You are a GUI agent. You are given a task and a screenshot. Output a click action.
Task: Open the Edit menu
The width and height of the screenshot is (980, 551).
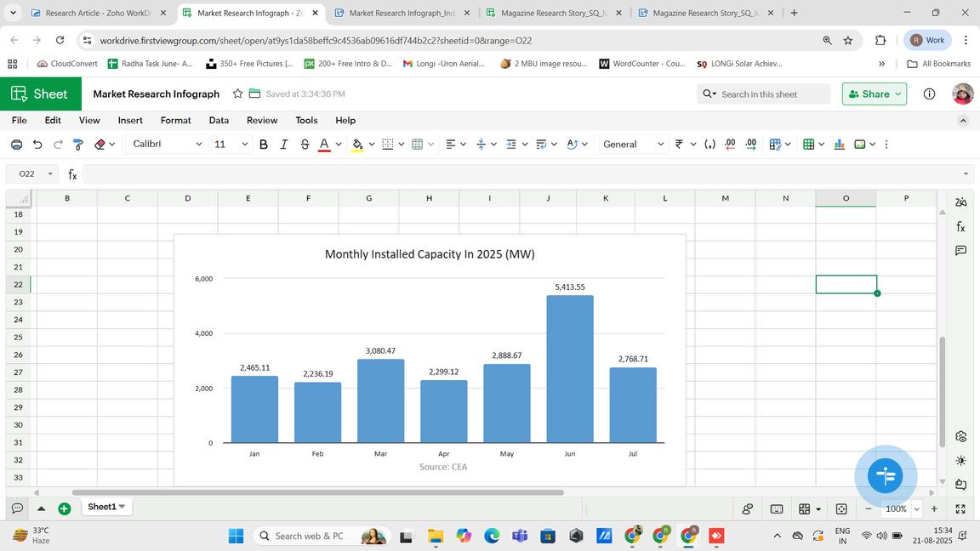(x=53, y=121)
